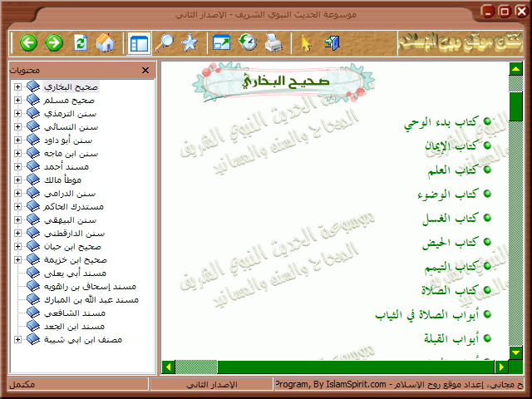Open history with the clock icon
Screen dimensions: 532x399
[248, 42]
